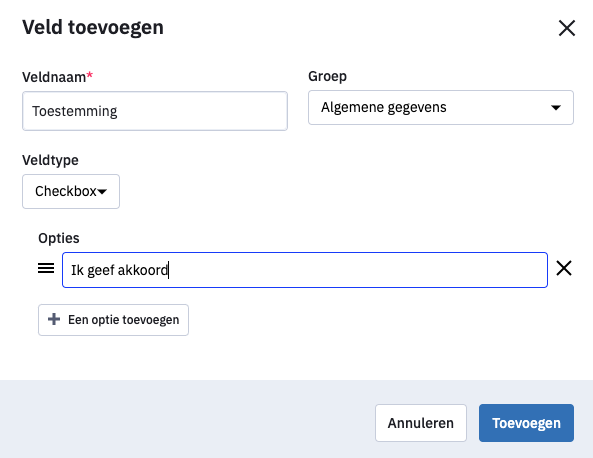Open the Veldtype Checkbox selector
This screenshot has height=458, width=593.
coord(71,191)
